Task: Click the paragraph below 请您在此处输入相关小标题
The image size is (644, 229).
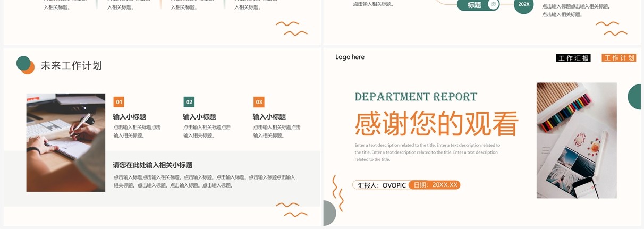Action: [x=205, y=181]
